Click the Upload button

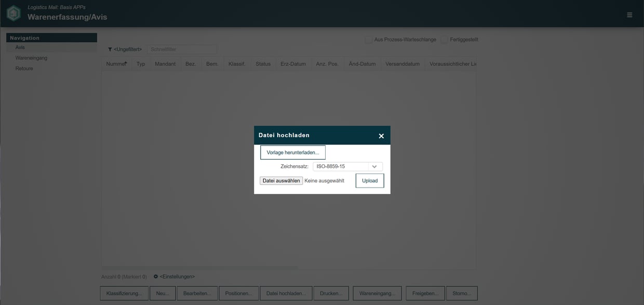369,180
